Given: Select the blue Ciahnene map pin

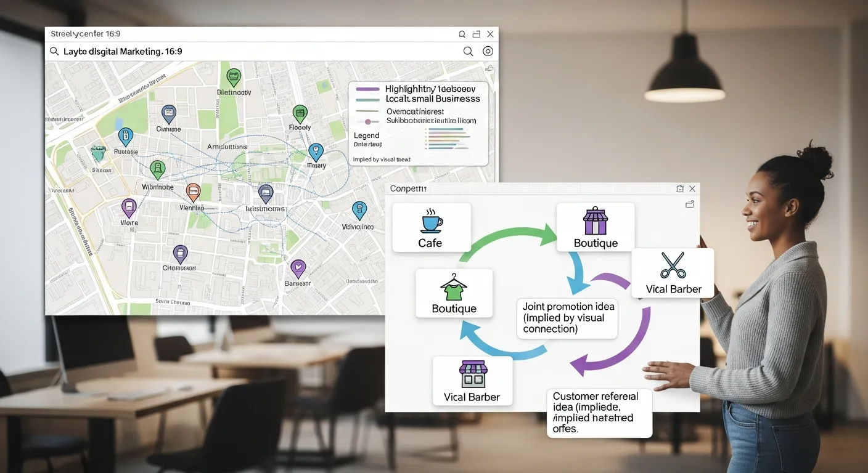Looking at the screenshot, I should [x=168, y=113].
